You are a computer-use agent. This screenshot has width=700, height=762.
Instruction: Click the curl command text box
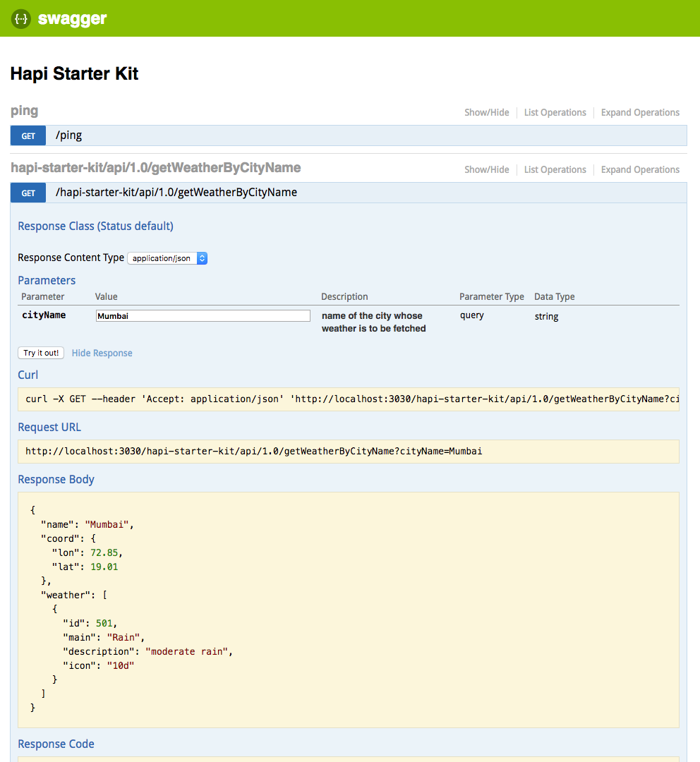click(x=349, y=399)
